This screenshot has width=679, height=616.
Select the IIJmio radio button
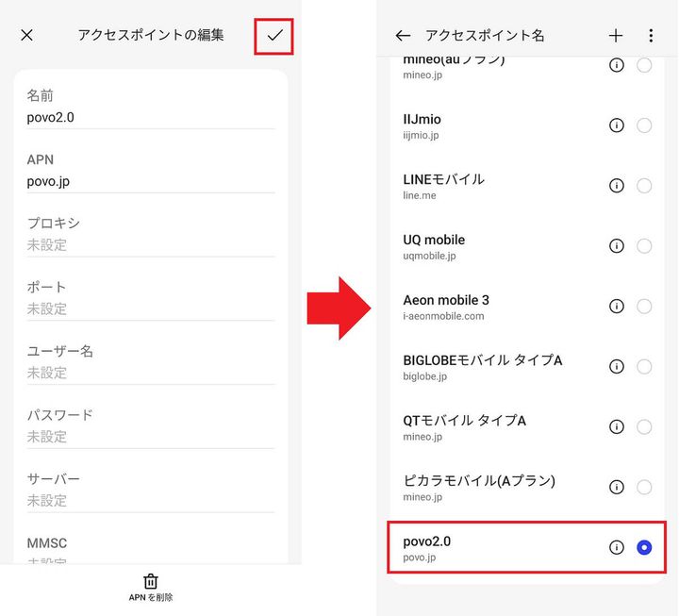(644, 125)
